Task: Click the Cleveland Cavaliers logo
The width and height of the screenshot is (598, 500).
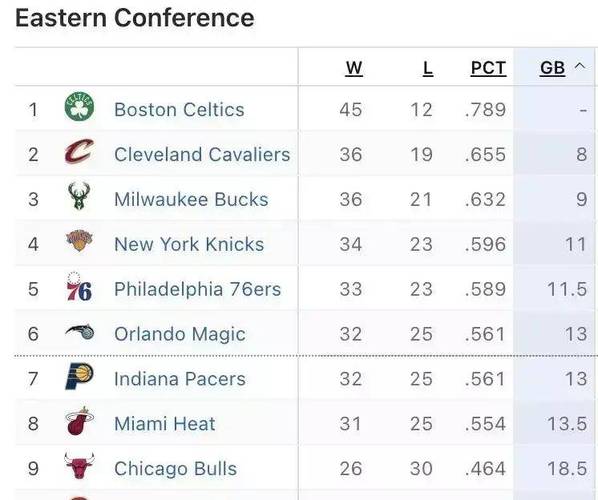Action: pyautogui.click(x=79, y=151)
